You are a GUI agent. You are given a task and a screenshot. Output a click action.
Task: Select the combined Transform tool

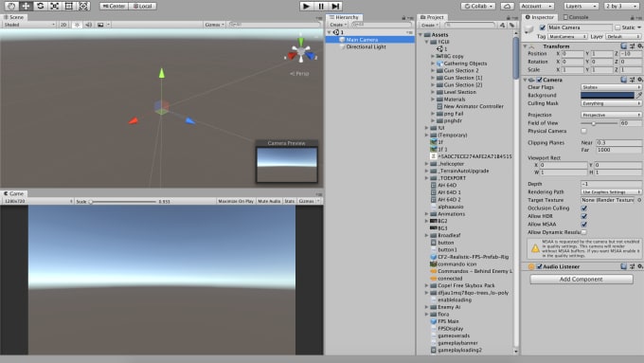click(83, 6)
